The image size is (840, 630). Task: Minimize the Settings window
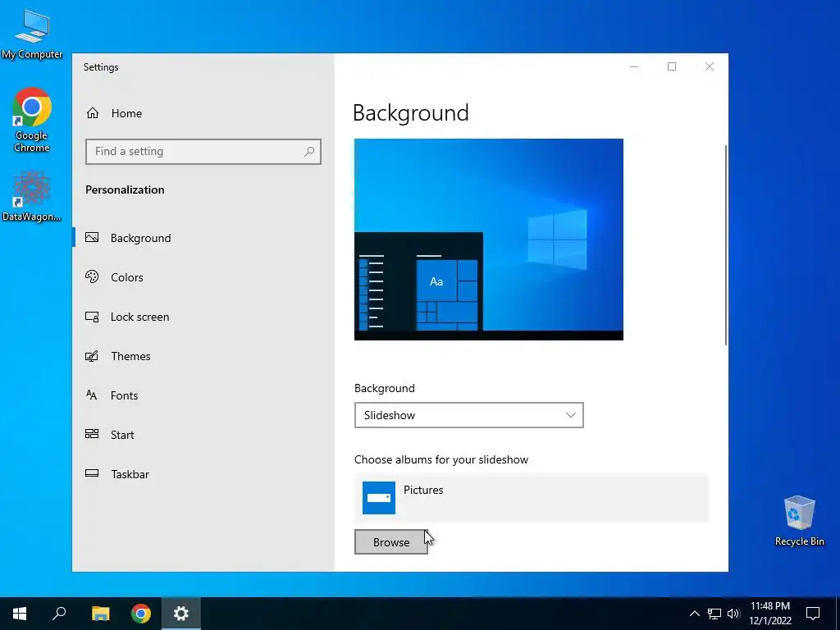pos(634,66)
